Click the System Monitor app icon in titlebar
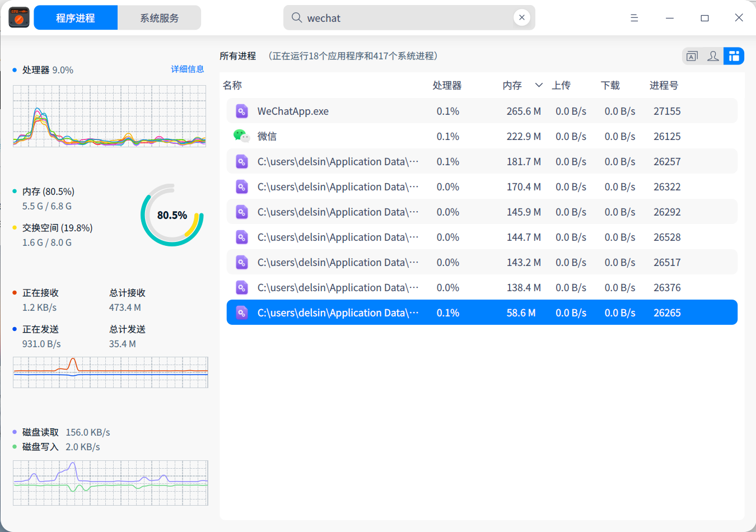 pyautogui.click(x=18, y=17)
